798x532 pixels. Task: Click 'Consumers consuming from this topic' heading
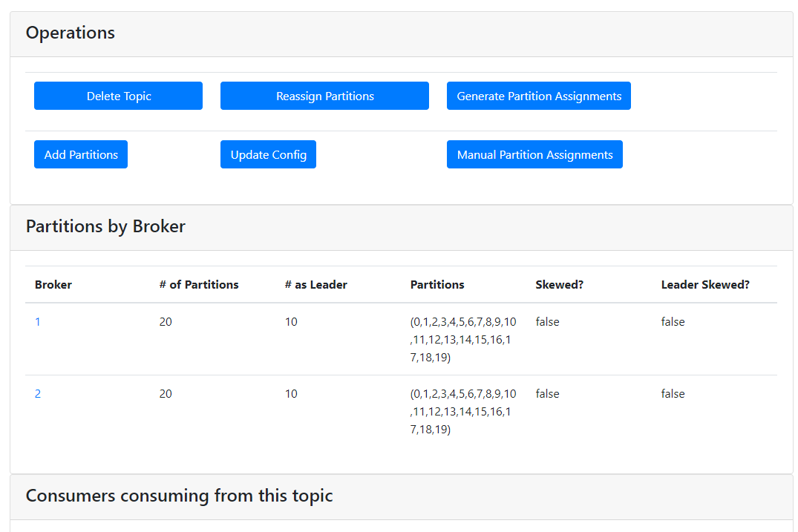coord(179,495)
